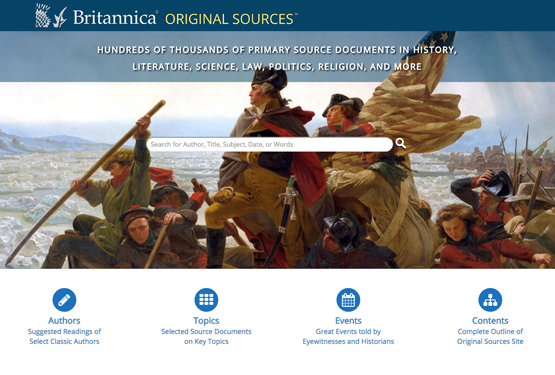Select Great Events told by Eyewitnesses text
Image resolution: width=555 pixels, height=375 pixels.
[x=348, y=336]
